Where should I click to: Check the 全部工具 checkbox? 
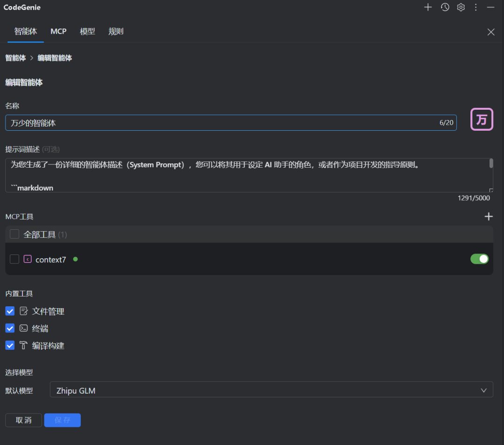pyautogui.click(x=14, y=233)
